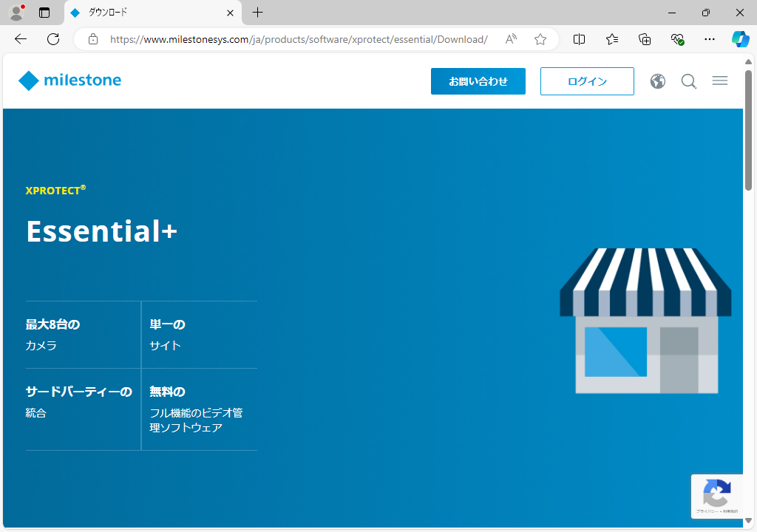
Task: Reload the current page
Action: pyautogui.click(x=53, y=39)
